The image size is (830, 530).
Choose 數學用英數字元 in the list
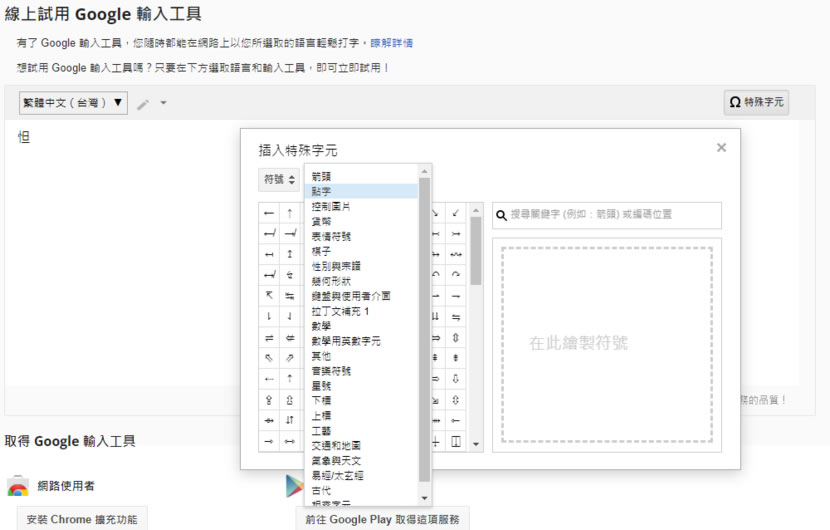[x=361, y=341]
